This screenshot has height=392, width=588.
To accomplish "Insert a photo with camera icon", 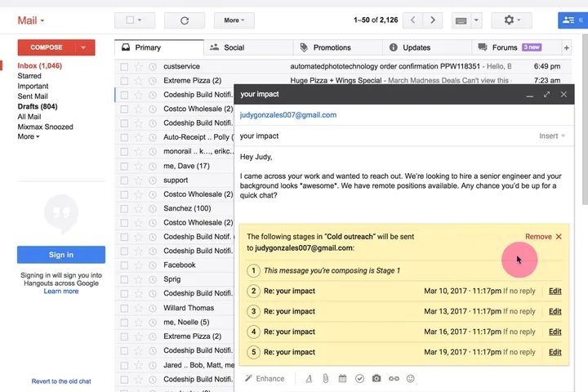I will (x=376, y=378).
